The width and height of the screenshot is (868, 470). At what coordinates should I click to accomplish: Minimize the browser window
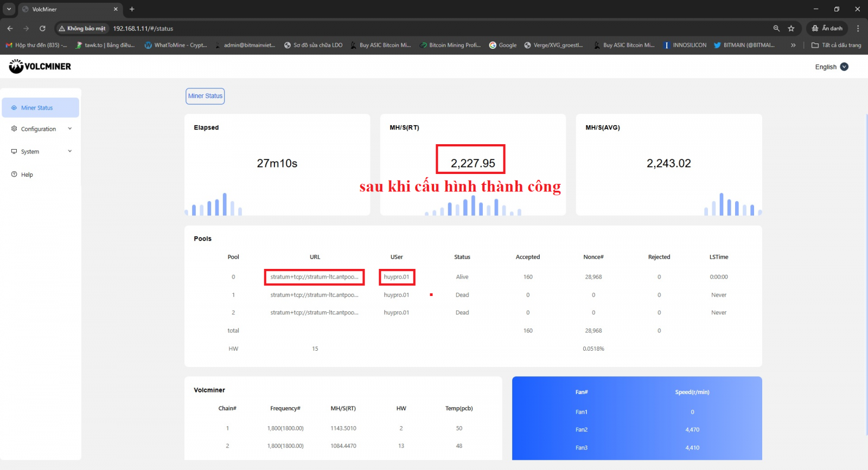tap(815, 9)
